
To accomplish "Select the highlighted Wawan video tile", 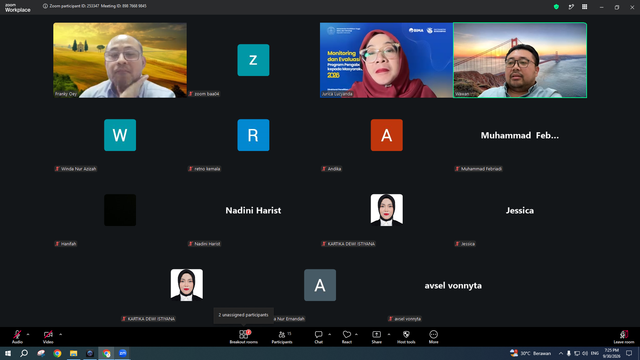I will pyautogui.click(x=520, y=60).
